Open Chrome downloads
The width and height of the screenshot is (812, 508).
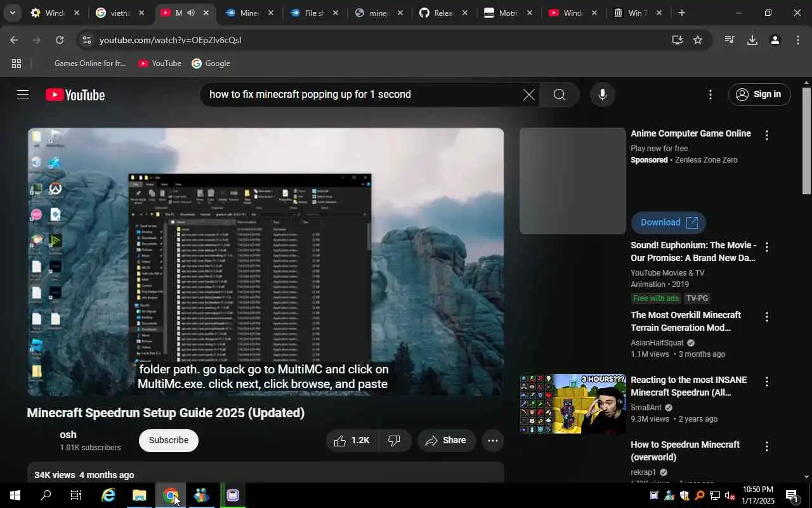click(752, 40)
